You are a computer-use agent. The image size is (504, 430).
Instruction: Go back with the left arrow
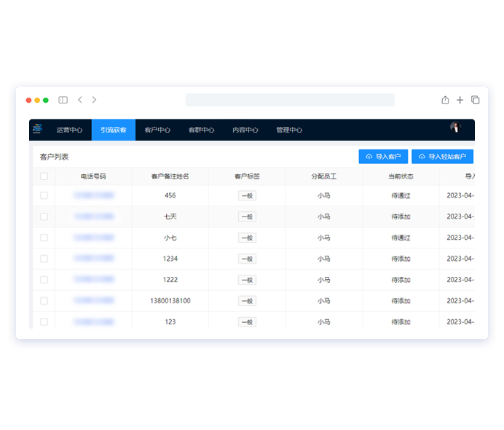coord(80,100)
